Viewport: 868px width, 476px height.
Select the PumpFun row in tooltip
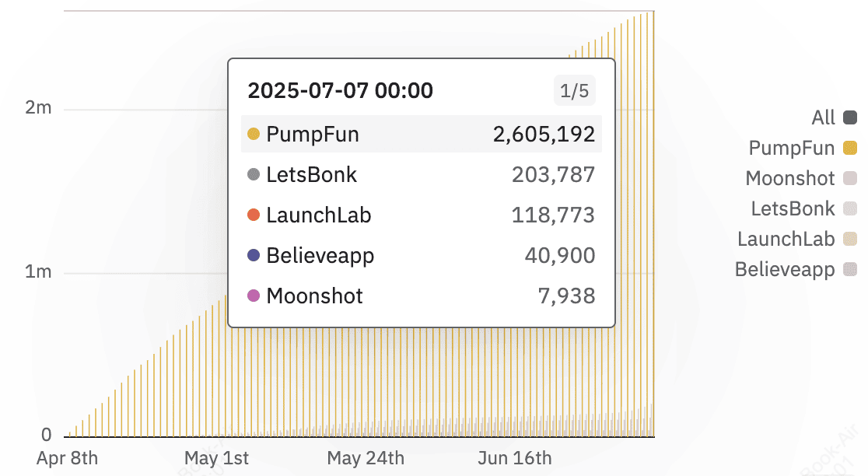[x=422, y=134]
